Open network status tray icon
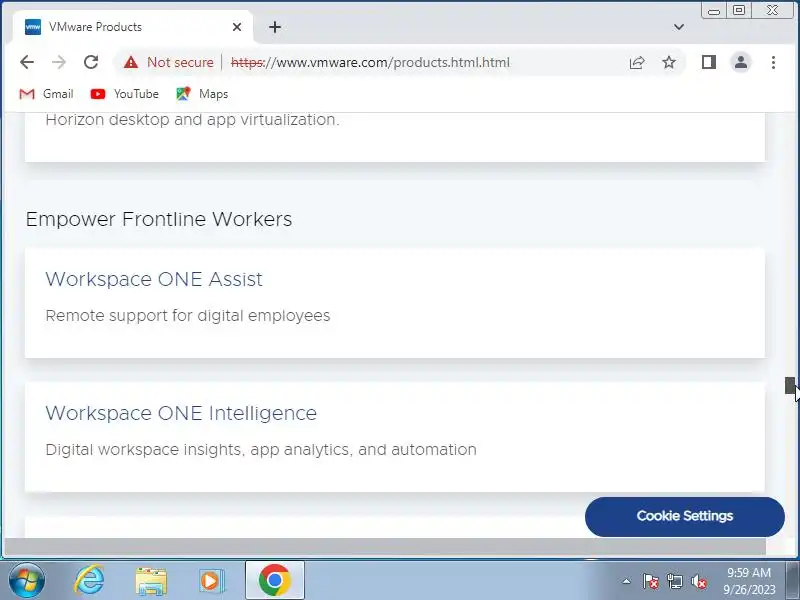800x600 pixels. tap(675, 581)
